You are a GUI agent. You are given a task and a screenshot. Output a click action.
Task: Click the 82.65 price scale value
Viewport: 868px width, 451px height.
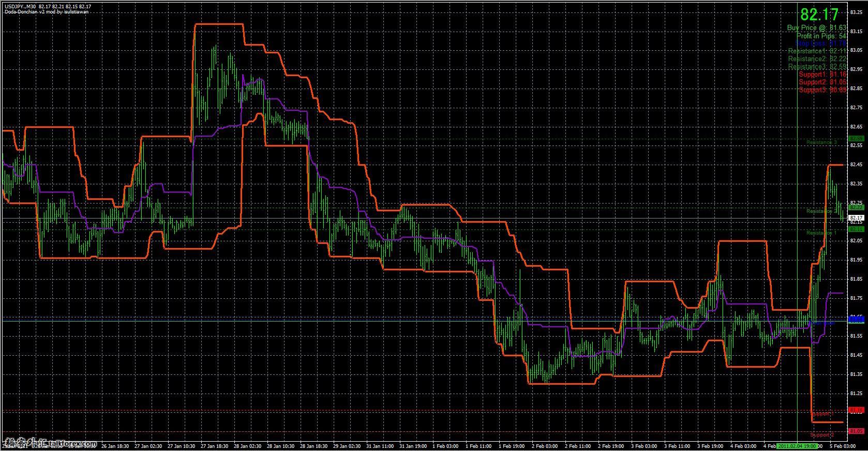tap(857, 127)
